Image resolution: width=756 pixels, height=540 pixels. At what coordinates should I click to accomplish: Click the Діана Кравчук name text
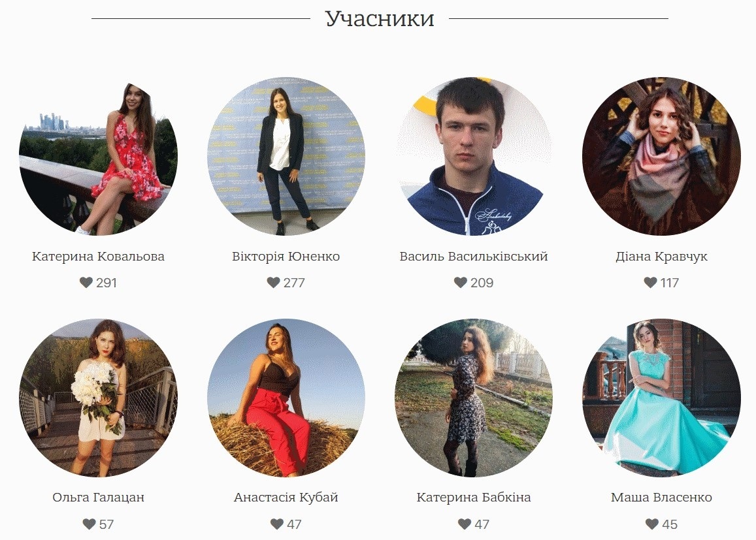pyautogui.click(x=661, y=256)
